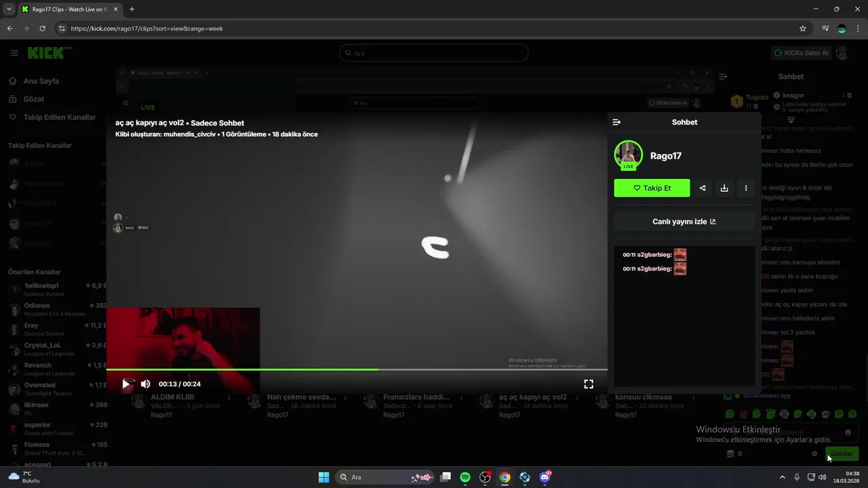Open Crystal_LoL recommended channel
The image size is (868, 488).
[57, 348]
